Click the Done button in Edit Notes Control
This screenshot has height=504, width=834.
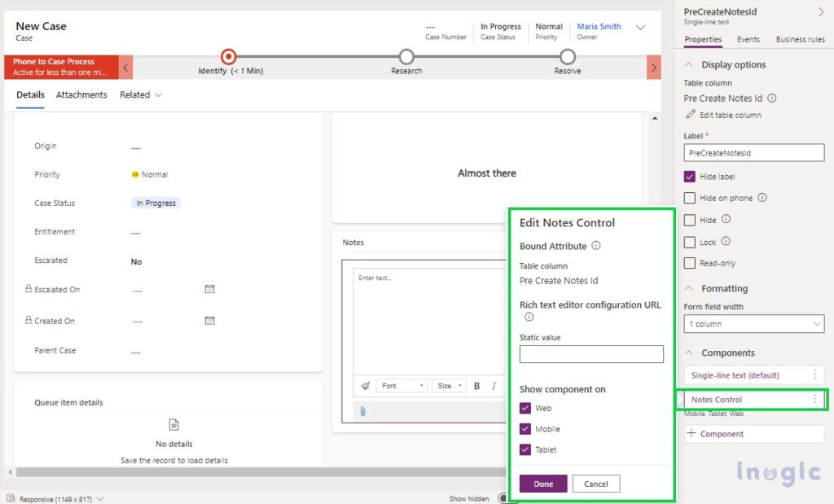[x=543, y=483]
